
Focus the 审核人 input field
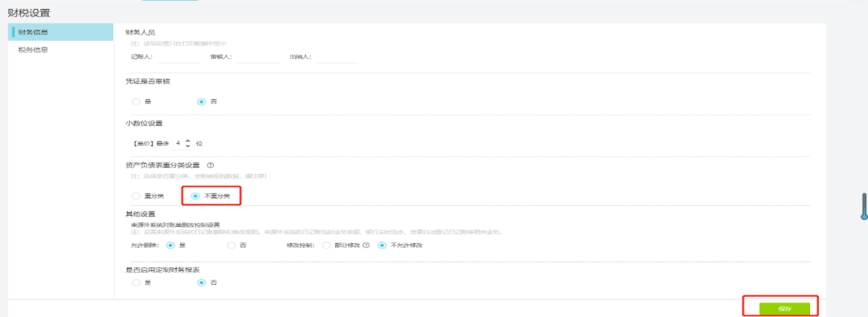click(x=257, y=56)
